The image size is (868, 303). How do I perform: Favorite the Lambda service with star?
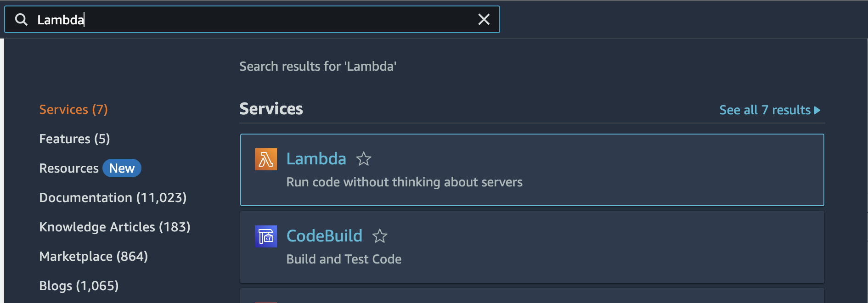pyautogui.click(x=364, y=159)
